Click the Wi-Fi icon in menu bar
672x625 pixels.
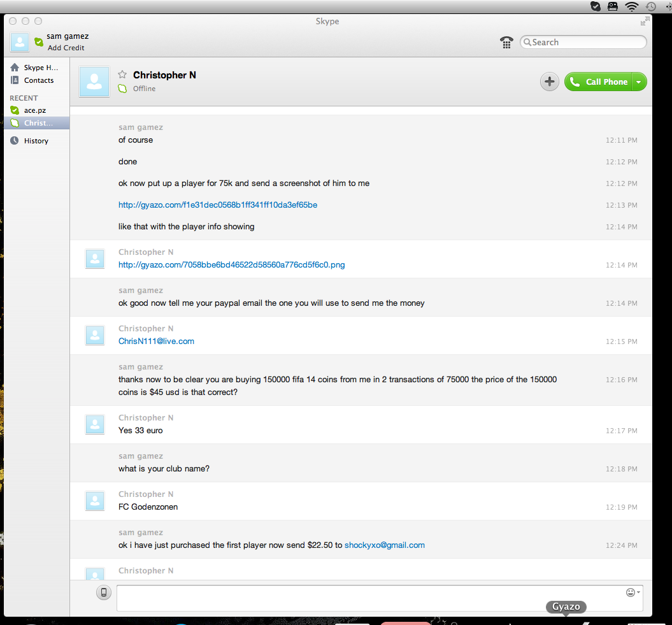pos(631,6)
